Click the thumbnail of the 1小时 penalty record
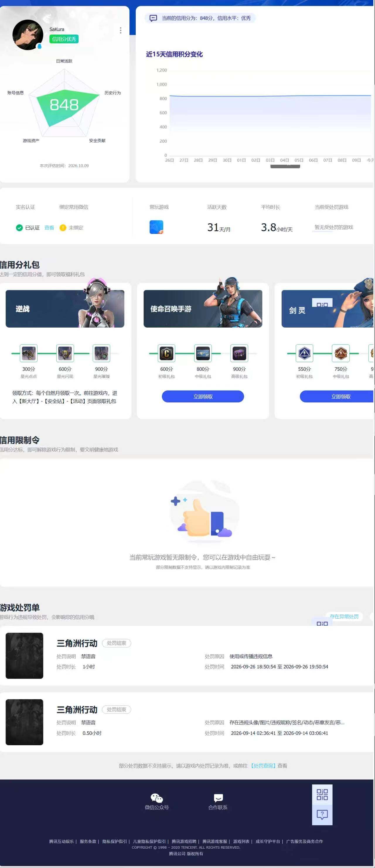The height and width of the screenshot is (868, 375). pyautogui.click(x=24, y=655)
